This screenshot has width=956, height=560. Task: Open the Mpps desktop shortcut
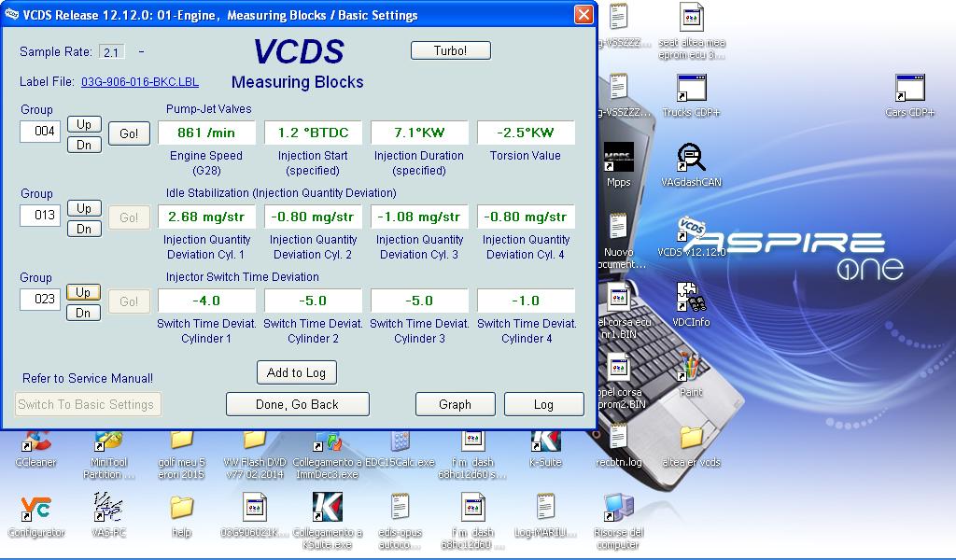click(x=618, y=159)
